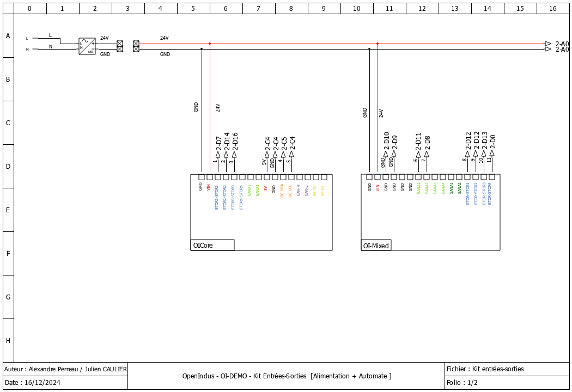Click column header 5 on the border
Image resolution: width=572 pixels, height=392 pixels.
tap(193, 9)
